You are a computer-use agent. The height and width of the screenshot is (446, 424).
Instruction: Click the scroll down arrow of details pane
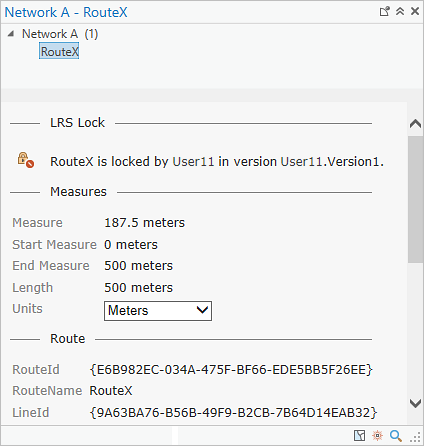(x=415, y=403)
